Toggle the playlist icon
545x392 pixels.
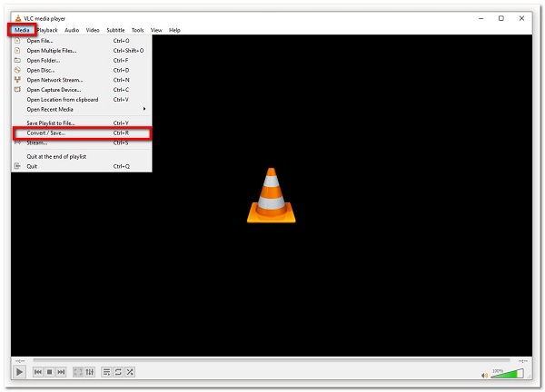point(106,372)
